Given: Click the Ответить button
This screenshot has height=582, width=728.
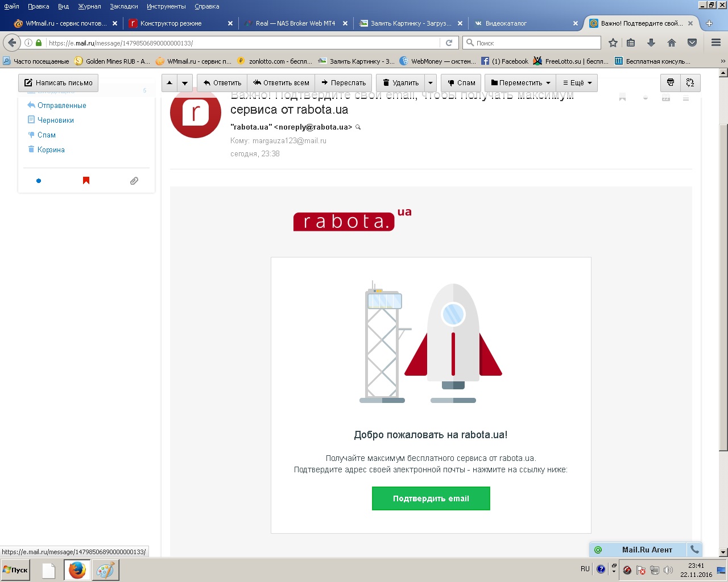Looking at the screenshot, I should coord(222,82).
